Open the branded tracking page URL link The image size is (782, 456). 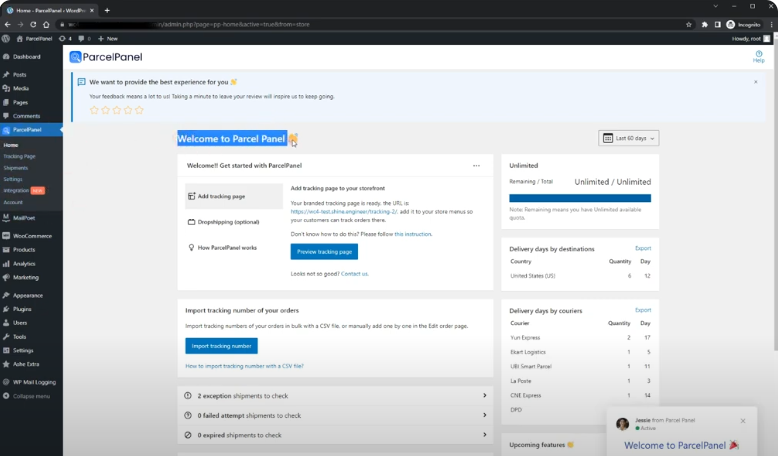(344, 212)
